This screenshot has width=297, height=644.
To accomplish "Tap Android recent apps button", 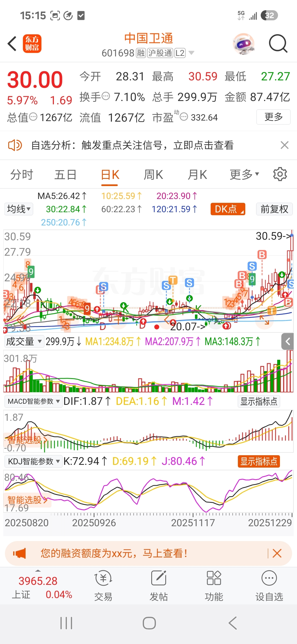I will [66, 623].
